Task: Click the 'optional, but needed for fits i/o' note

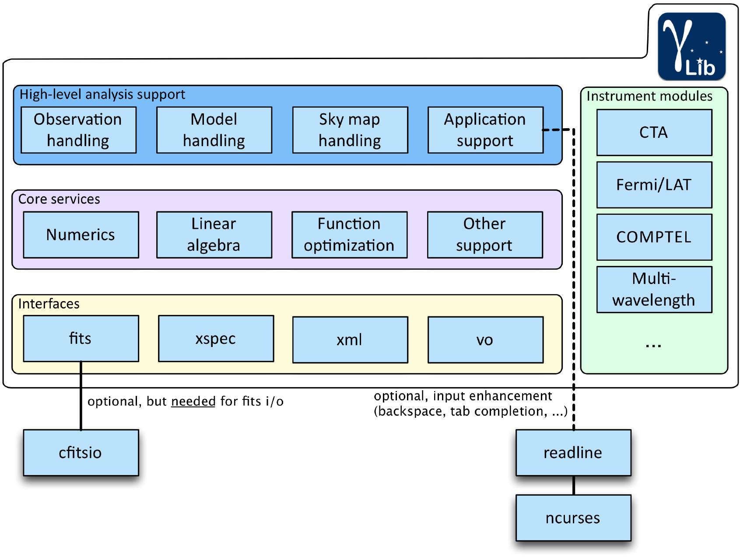Action: click(186, 401)
